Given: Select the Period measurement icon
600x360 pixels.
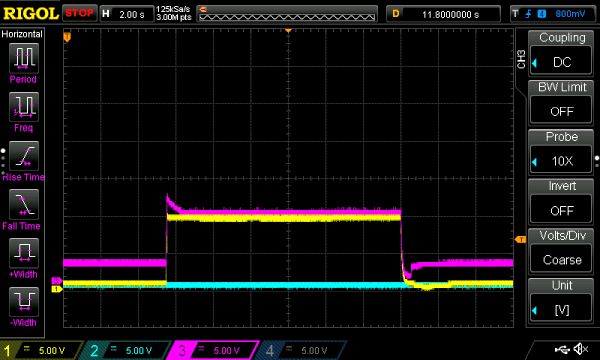Looking at the screenshot, I should coord(24,58).
